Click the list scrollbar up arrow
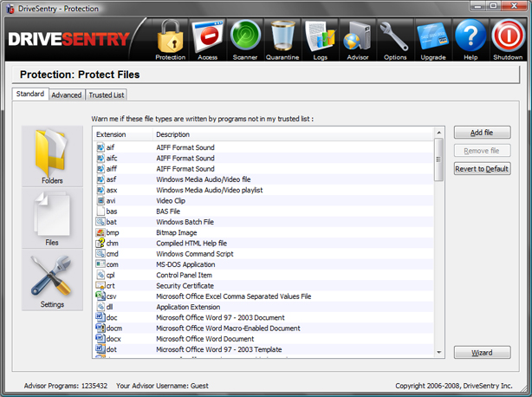The height and width of the screenshot is (397, 532). click(439, 133)
